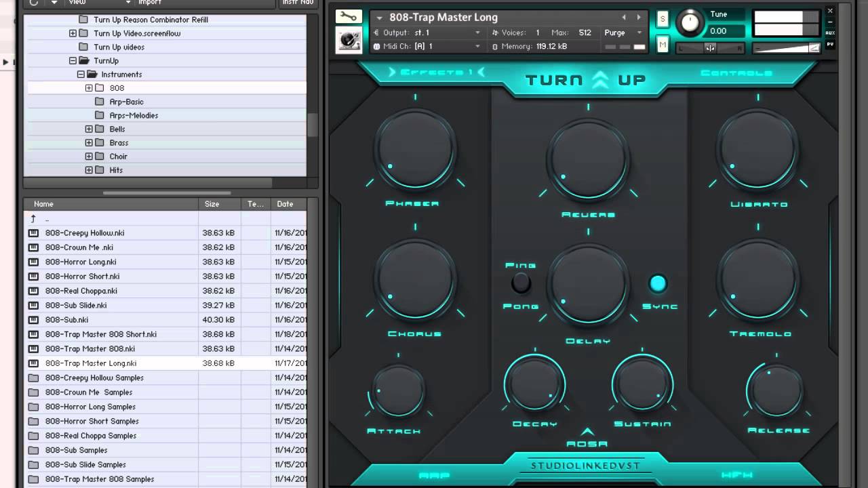Open the Purge dropdown menu

pyautogui.click(x=623, y=33)
